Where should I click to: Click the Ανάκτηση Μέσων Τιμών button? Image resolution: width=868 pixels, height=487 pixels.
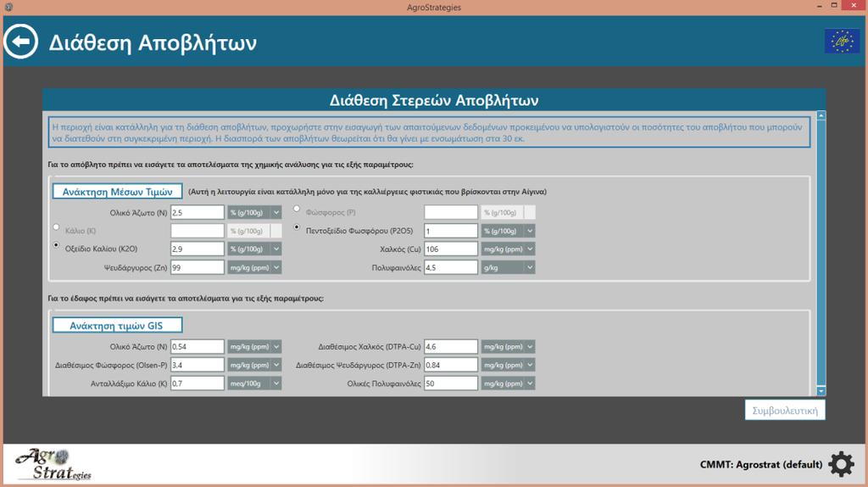117,192
